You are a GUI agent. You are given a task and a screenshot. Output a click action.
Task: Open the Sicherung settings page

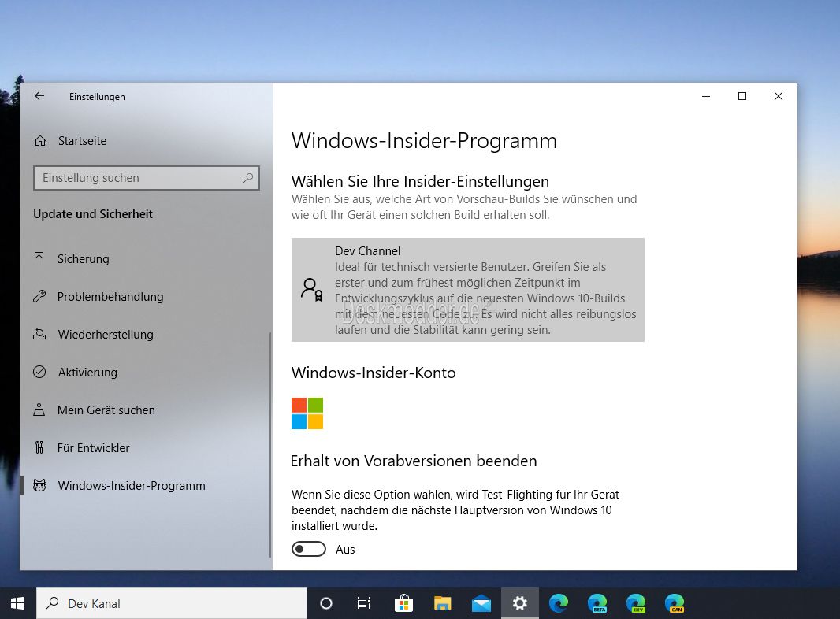coord(146,258)
